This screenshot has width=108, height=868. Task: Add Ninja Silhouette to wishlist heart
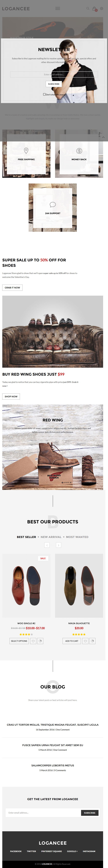click(86, 641)
